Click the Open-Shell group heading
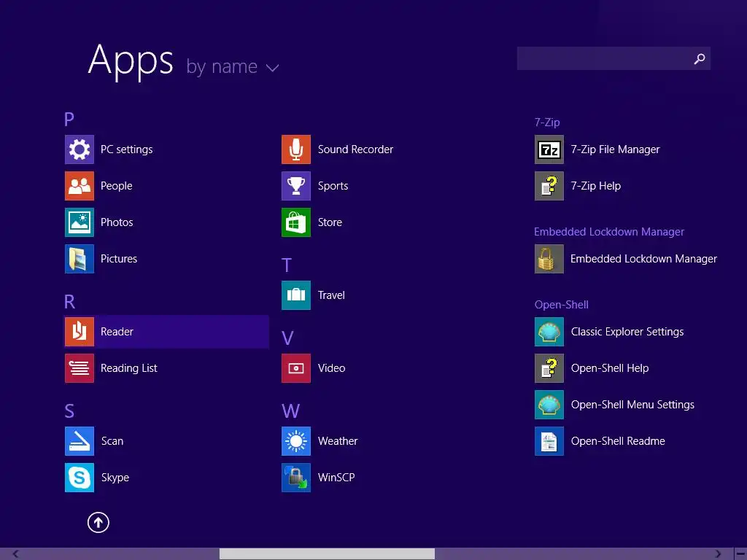Viewport: 747px width, 560px height. click(561, 305)
